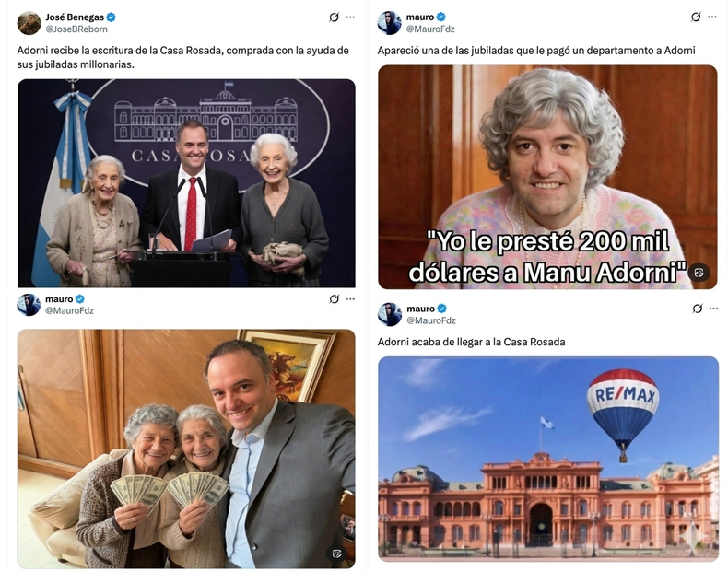Click mauro's avatar on the money selfie tweet
The width and height of the screenshot is (728, 571).
[29, 305]
